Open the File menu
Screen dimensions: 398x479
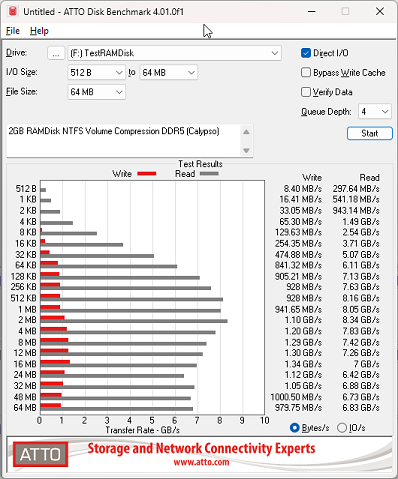(13, 31)
